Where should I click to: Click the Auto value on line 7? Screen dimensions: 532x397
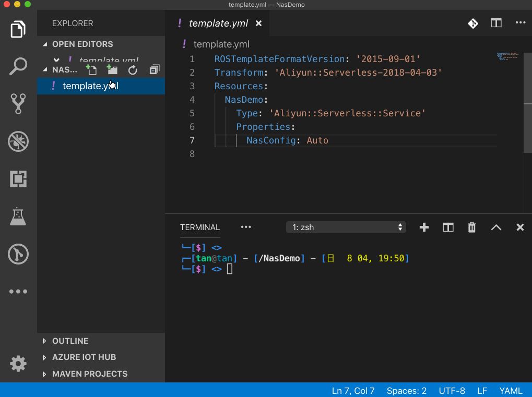[317, 140]
